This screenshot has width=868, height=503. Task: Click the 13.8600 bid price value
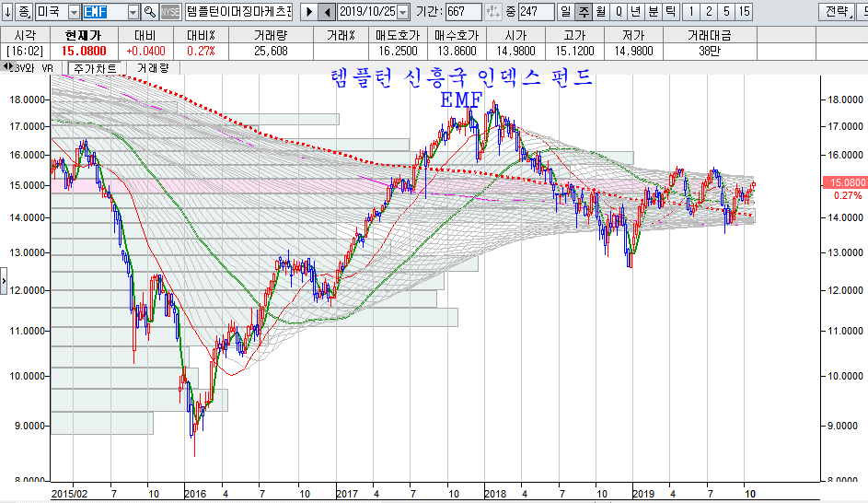(457, 51)
